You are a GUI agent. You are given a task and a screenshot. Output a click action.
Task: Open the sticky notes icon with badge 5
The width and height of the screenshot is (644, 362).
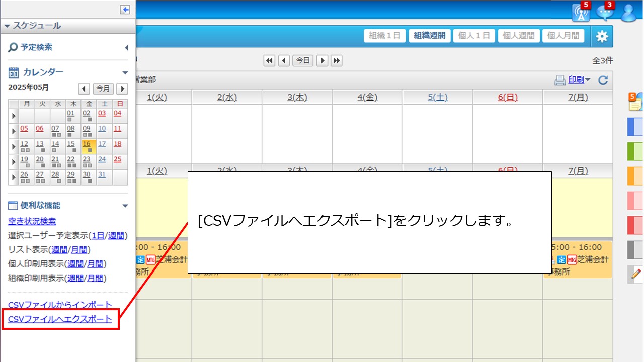[x=635, y=102]
